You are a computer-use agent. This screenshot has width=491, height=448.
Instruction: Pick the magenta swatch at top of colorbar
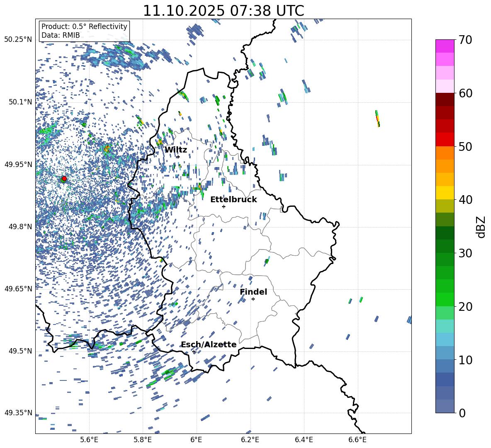(x=445, y=46)
